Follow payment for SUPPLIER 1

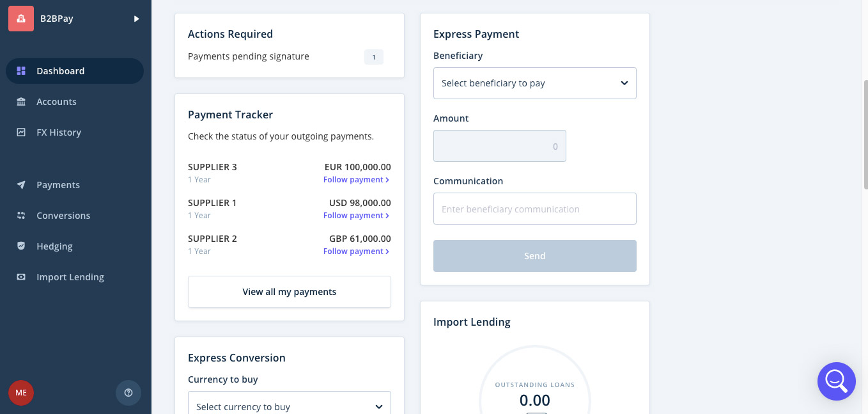[356, 216]
